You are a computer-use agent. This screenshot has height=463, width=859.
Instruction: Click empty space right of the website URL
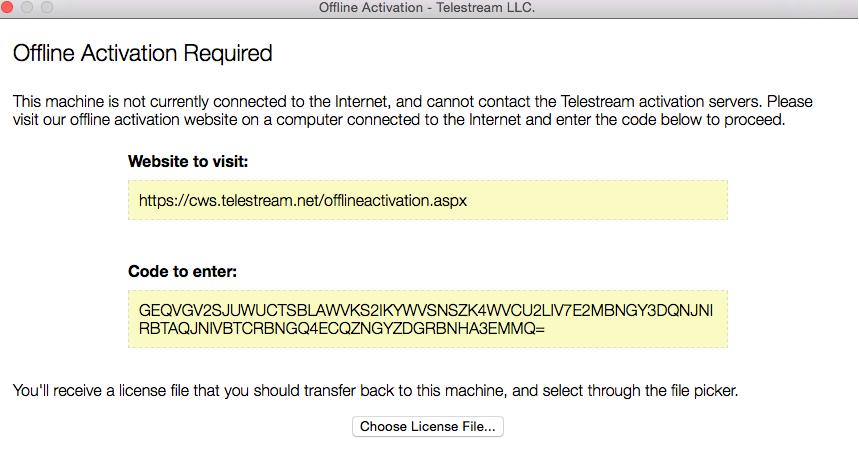coord(600,200)
